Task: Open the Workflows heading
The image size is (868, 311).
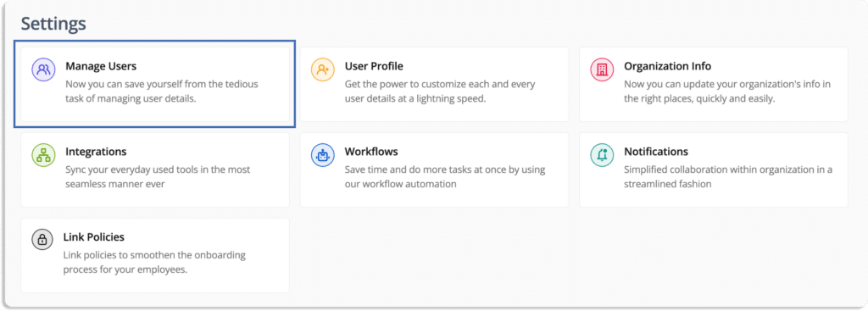Action: pyautogui.click(x=371, y=152)
